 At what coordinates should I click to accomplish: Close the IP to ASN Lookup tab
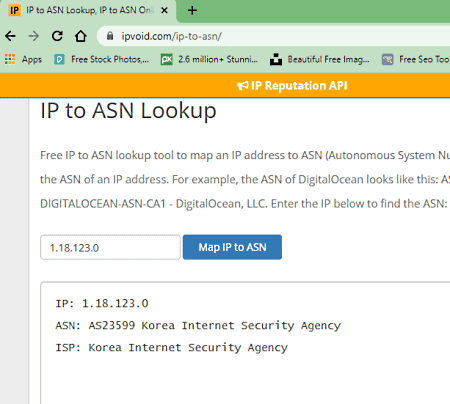click(164, 10)
